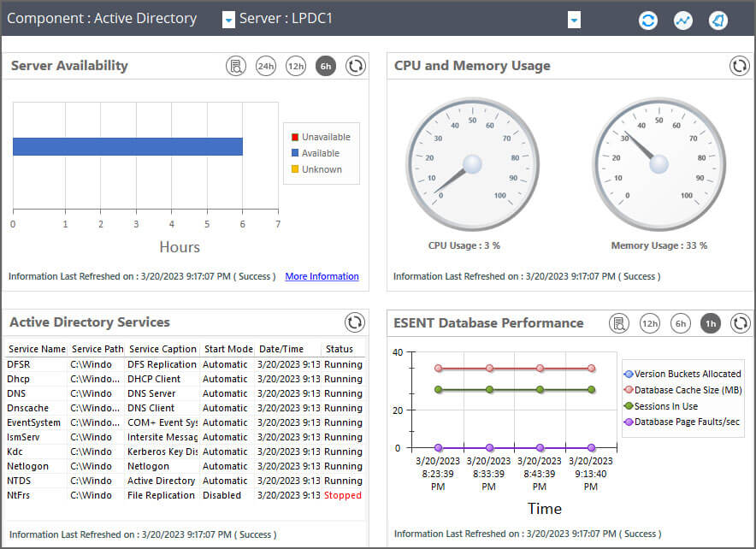The width and height of the screenshot is (756, 549).
Task: Click red data point at 9:13:40 PM
Action: pyautogui.click(x=591, y=369)
